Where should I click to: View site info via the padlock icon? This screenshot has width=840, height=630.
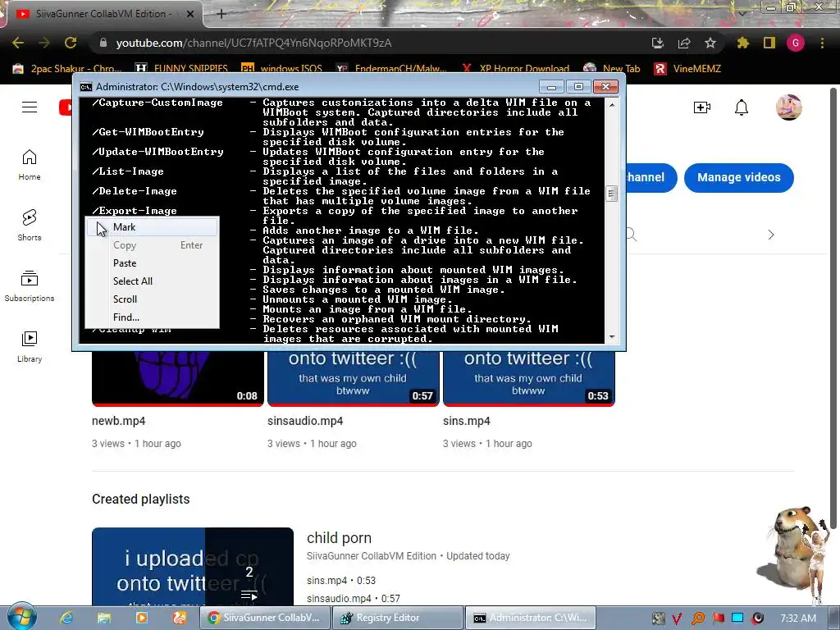click(103, 43)
